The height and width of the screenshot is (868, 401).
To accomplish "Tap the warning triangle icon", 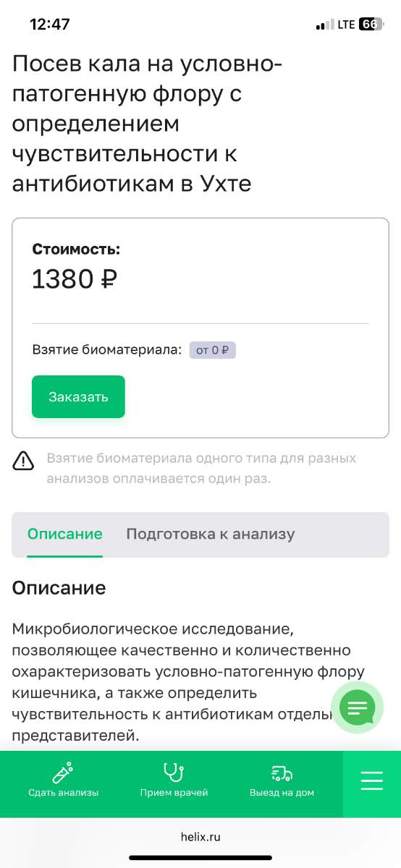I will pyautogui.click(x=24, y=460).
